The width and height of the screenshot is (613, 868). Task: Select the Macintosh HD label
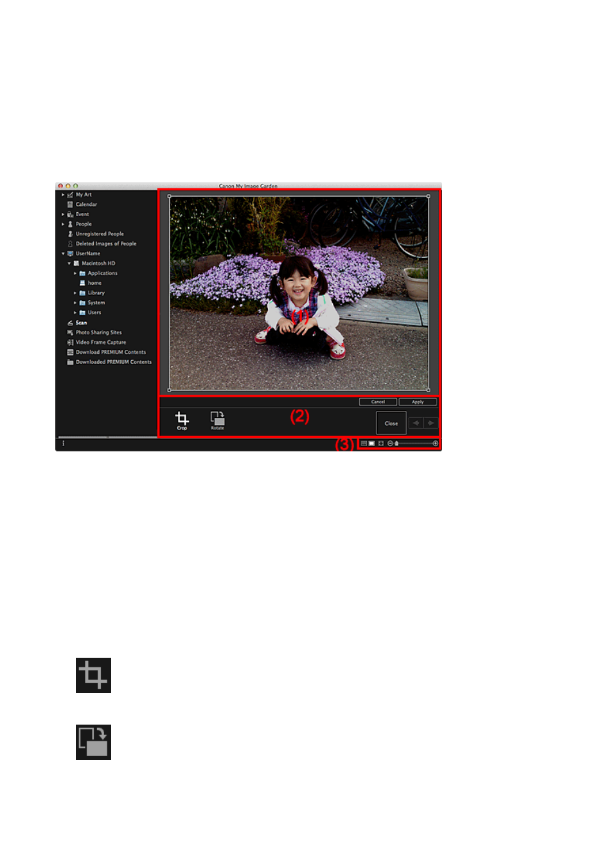pyautogui.click(x=98, y=263)
